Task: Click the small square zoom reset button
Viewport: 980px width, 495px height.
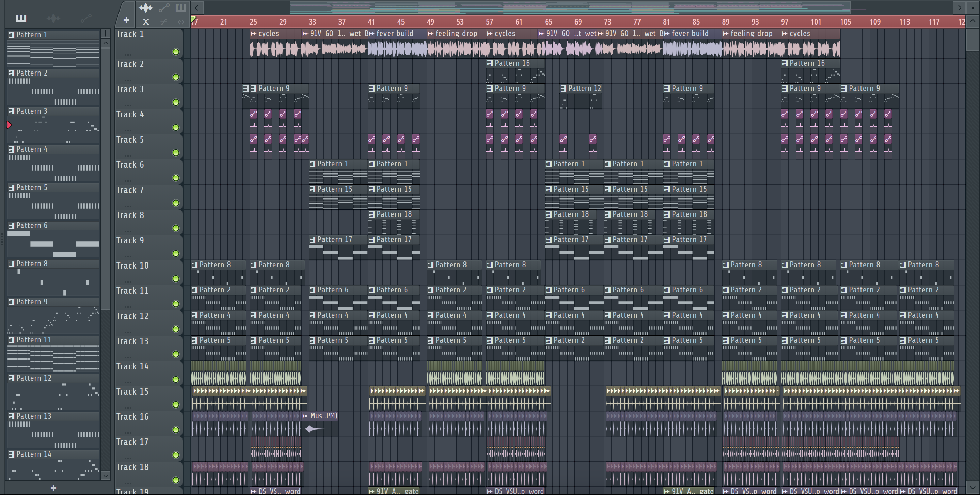Action: point(973,7)
